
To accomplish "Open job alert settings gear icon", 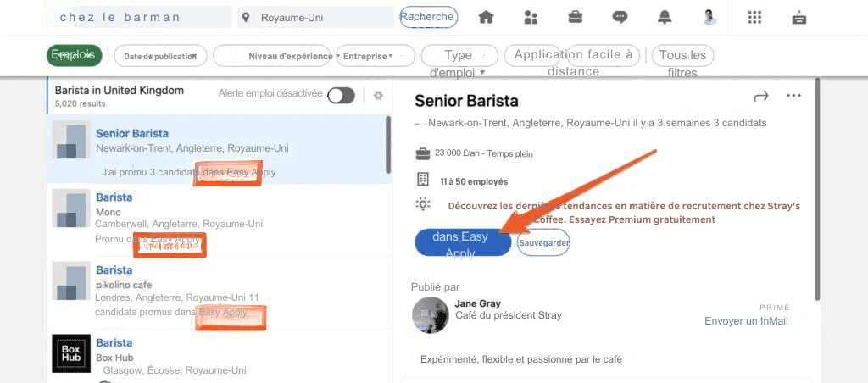I will pos(378,95).
